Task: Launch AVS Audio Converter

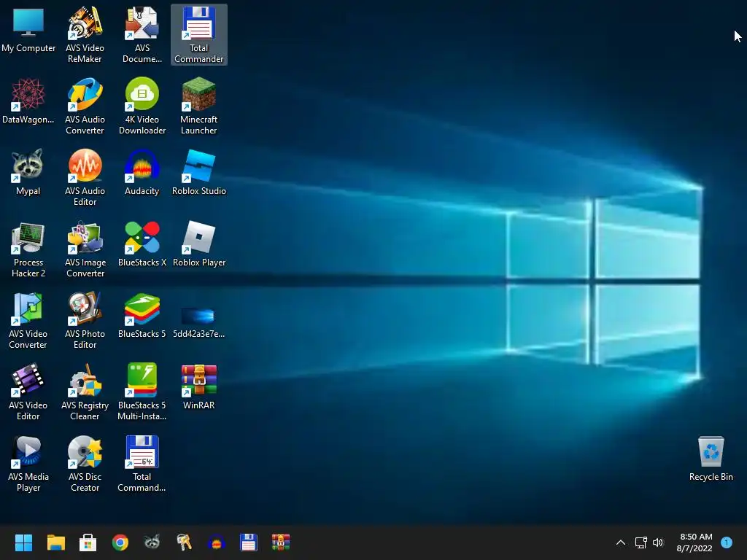Action: [x=85, y=106]
